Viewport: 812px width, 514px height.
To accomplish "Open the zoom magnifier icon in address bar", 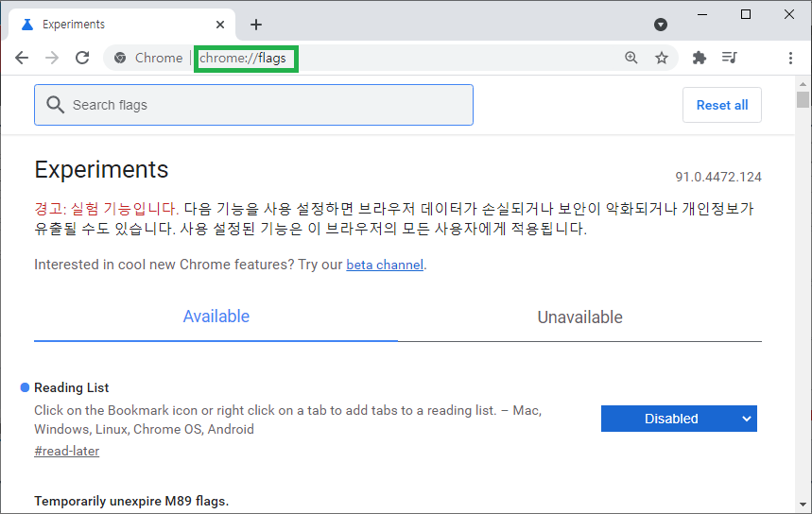I will 631,58.
